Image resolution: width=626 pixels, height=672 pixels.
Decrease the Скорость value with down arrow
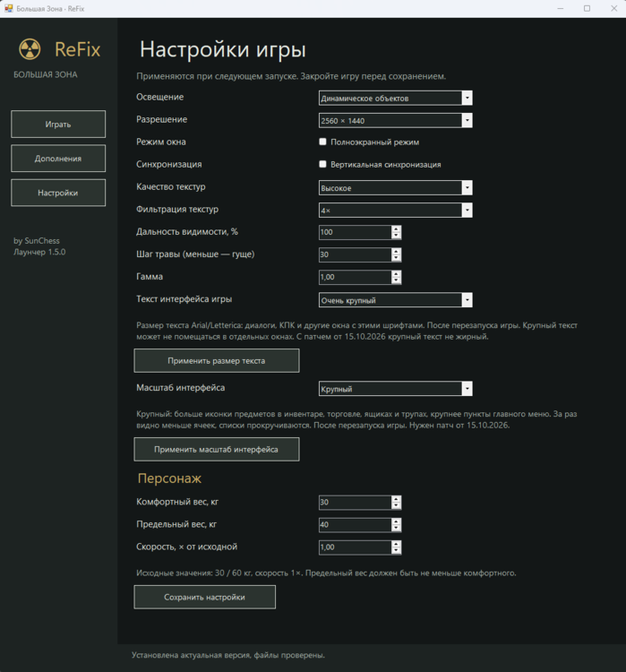pyautogui.click(x=397, y=550)
